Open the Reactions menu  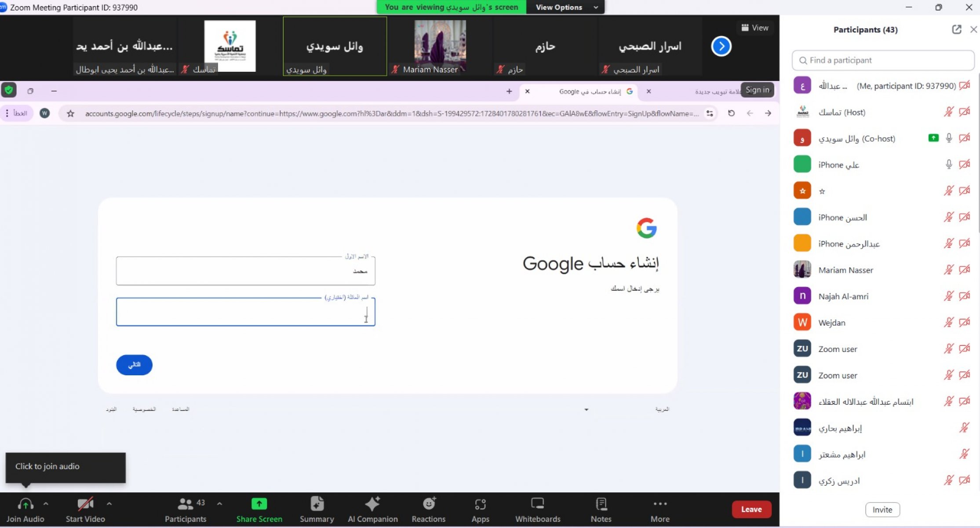[429, 510]
